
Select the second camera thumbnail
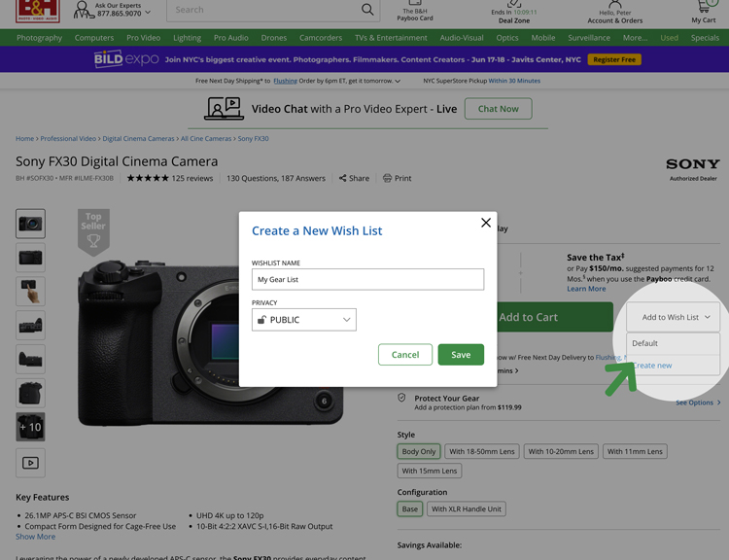[30, 258]
